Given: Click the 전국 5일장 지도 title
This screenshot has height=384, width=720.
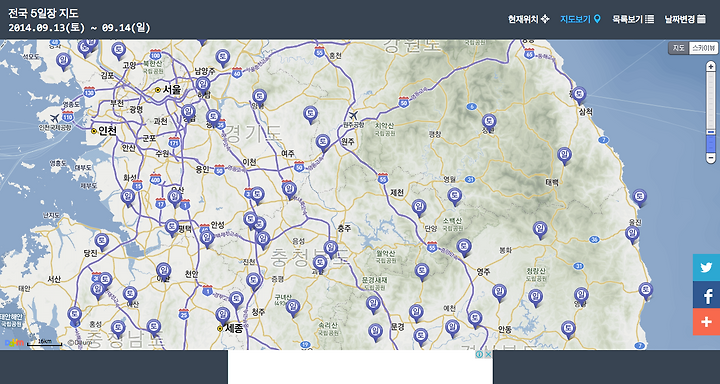Looking at the screenshot, I should [43, 13].
